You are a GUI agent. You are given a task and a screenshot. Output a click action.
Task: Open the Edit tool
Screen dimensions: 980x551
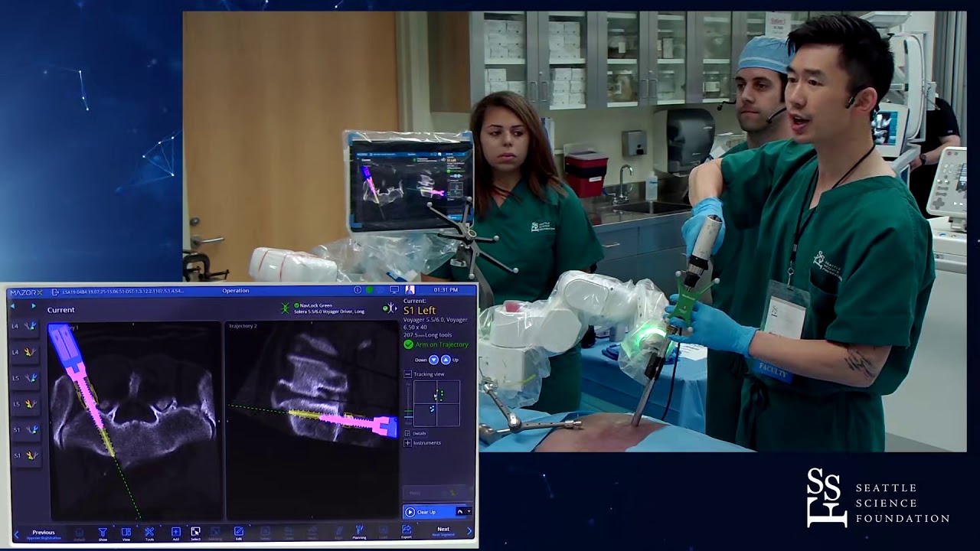coord(239,533)
